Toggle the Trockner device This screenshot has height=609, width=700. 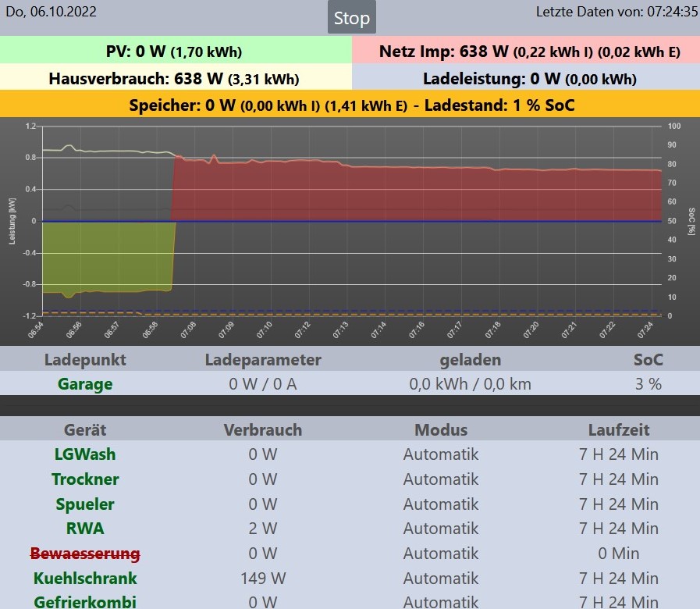(x=85, y=479)
